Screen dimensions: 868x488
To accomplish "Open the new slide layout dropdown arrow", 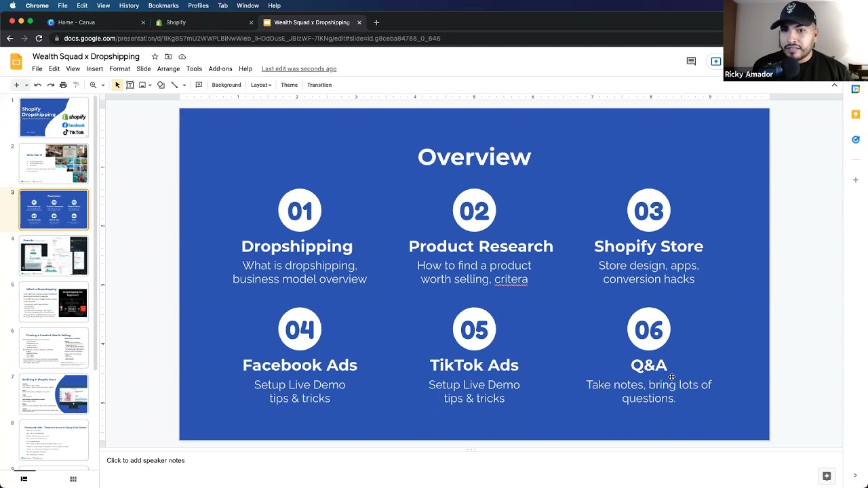I will (x=26, y=85).
